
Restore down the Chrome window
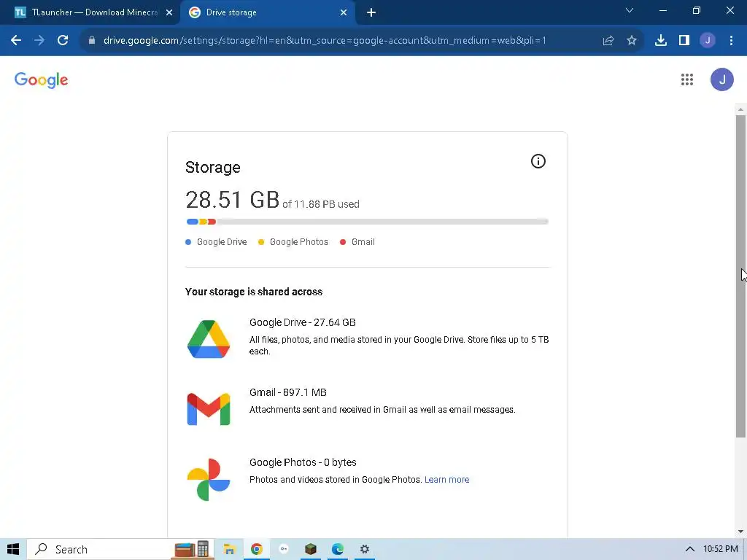tap(697, 10)
